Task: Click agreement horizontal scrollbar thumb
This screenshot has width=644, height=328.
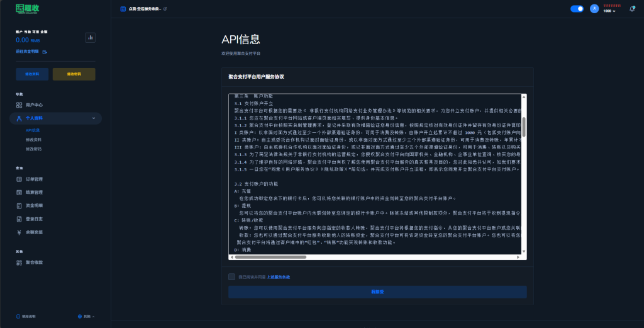Action: (270, 257)
